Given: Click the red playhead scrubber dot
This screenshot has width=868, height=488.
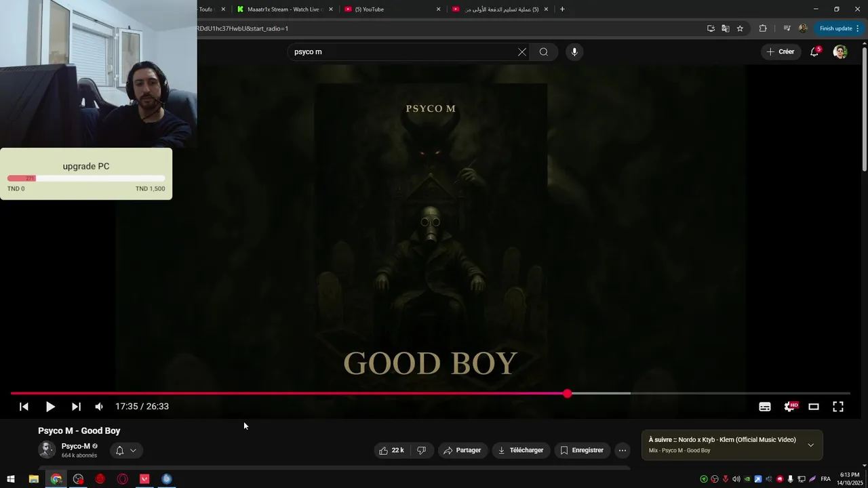Looking at the screenshot, I should coord(568,393).
